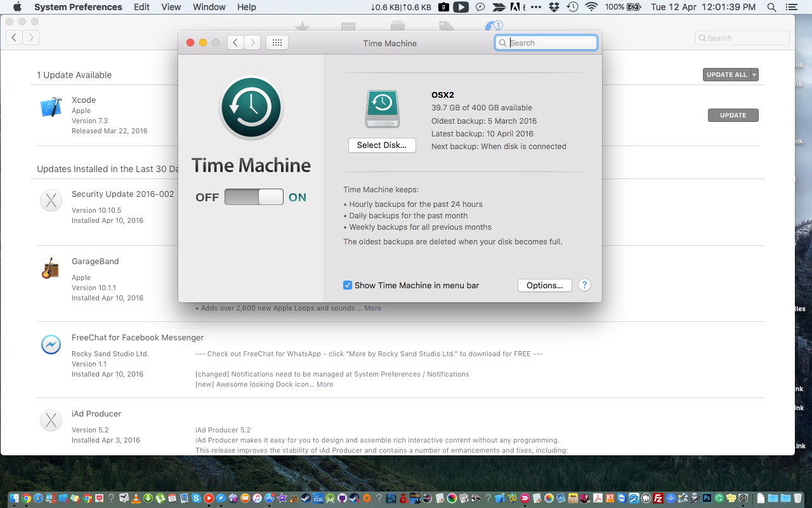
Task: Open the View menu
Action: (171, 7)
